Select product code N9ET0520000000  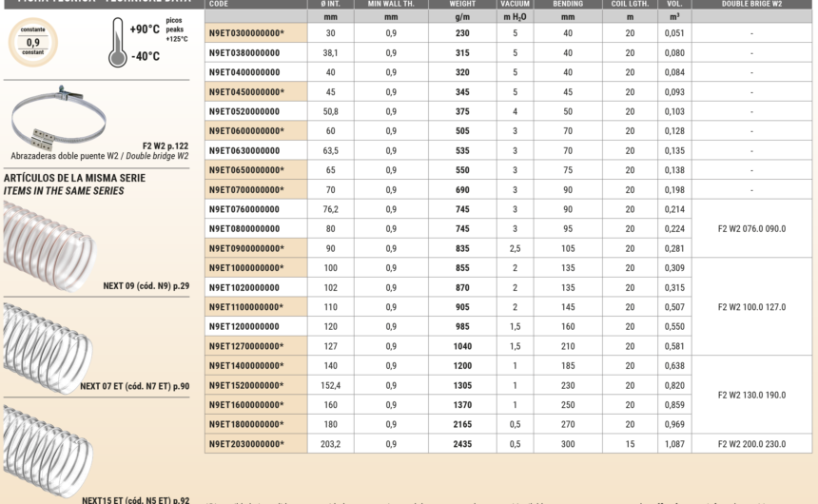pyautogui.click(x=243, y=111)
